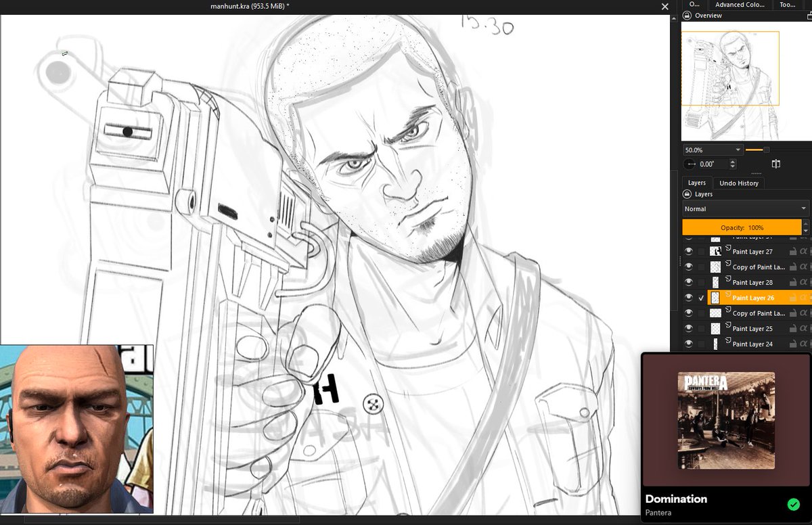Switch to the Advanced Color docker tab
The width and height of the screenshot is (812, 525).
pyautogui.click(x=740, y=5)
